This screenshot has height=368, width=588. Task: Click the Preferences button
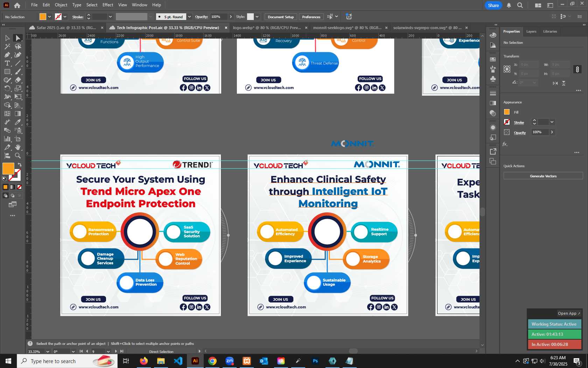coord(311,17)
